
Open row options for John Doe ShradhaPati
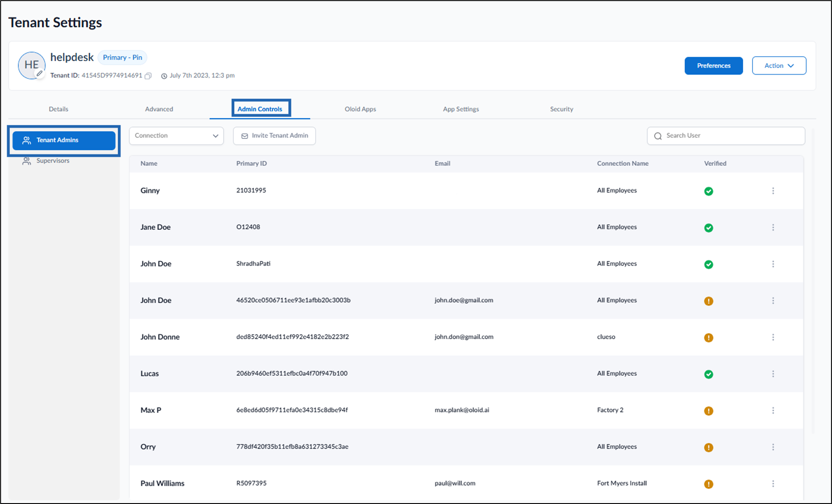(x=773, y=264)
